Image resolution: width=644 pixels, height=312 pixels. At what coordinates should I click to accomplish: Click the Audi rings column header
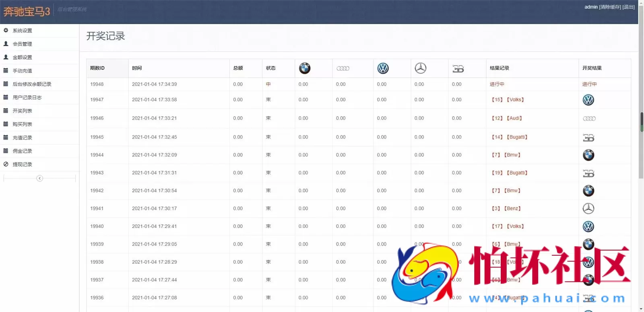[343, 68]
